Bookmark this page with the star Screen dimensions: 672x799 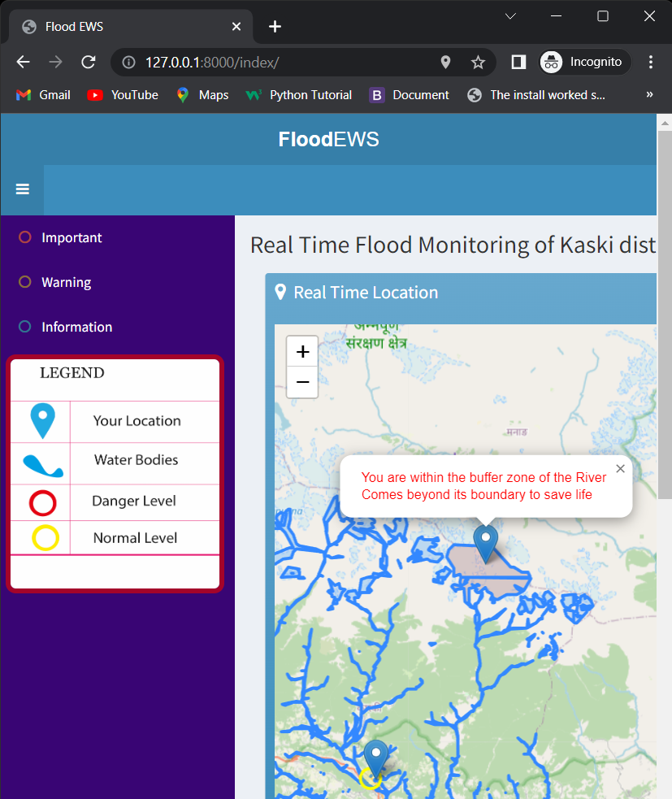pos(478,62)
